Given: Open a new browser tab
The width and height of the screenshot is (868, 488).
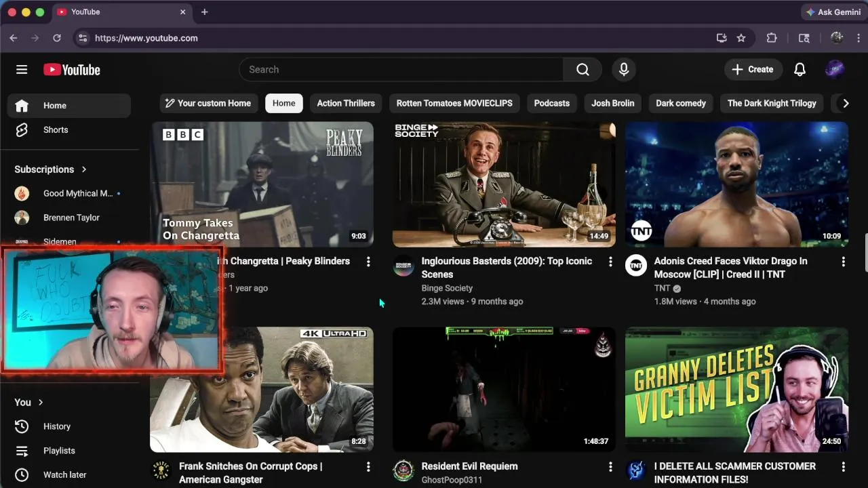Looking at the screenshot, I should [204, 12].
